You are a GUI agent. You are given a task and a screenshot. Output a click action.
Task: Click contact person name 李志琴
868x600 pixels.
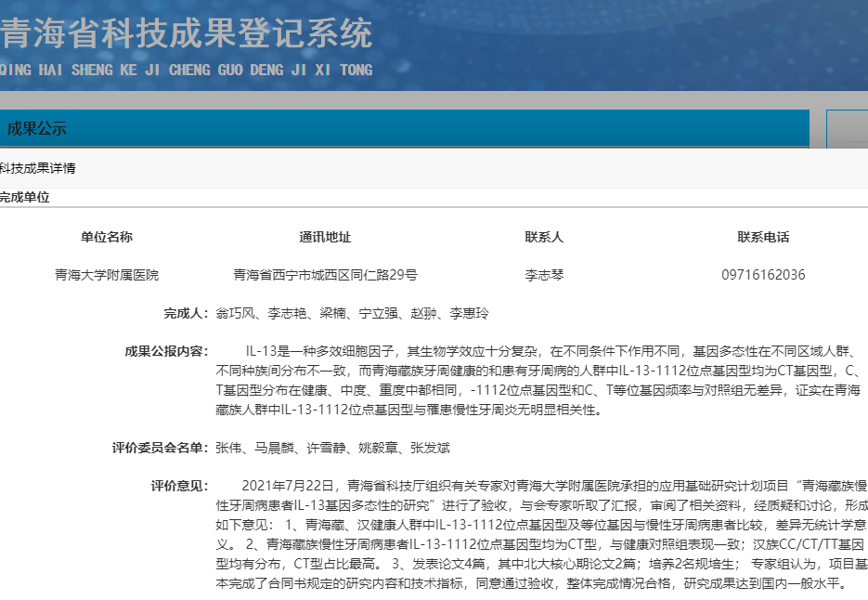(x=544, y=275)
